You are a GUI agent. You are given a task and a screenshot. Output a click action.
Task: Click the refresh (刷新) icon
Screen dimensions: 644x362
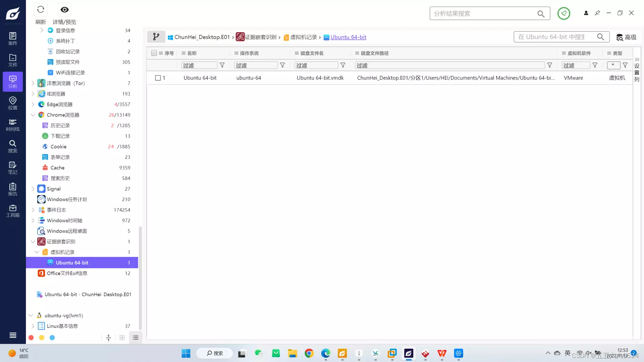[41, 10]
